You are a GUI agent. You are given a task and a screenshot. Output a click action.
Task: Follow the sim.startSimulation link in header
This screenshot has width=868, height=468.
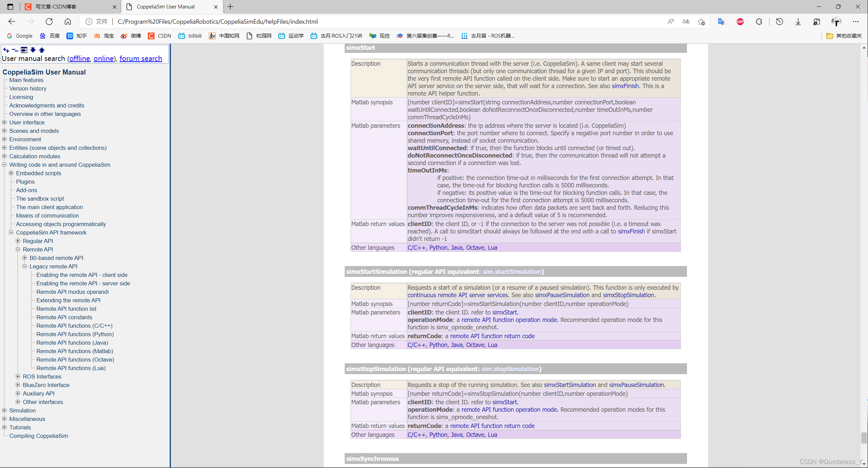pyautogui.click(x=512, y=272)
